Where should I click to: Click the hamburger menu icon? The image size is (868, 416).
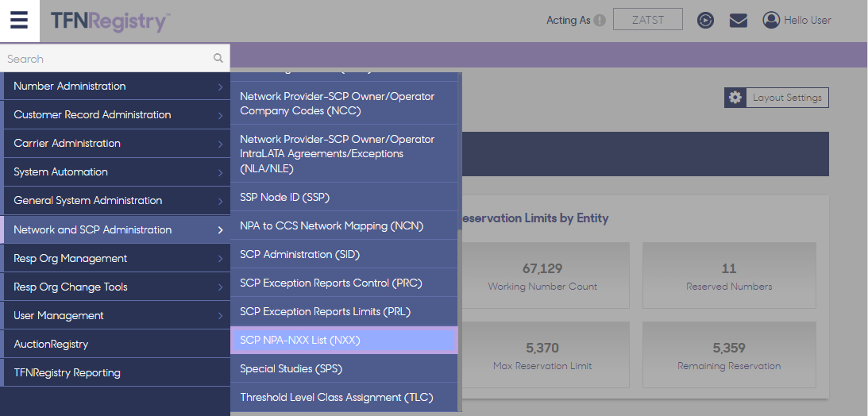pyautogui.click(x=19, y=21)
